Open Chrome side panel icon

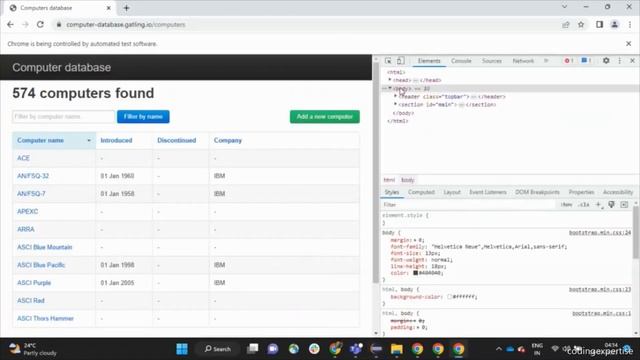click(599, 24)
